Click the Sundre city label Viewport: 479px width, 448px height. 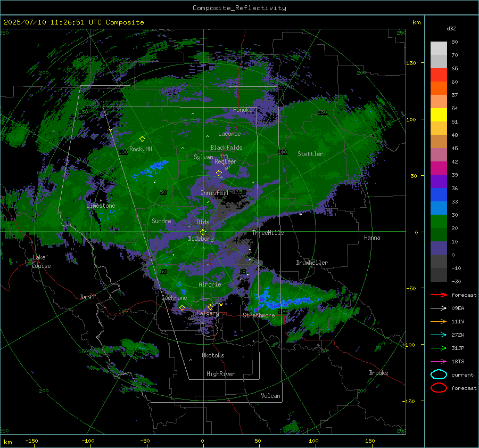(x=161, y=221)
